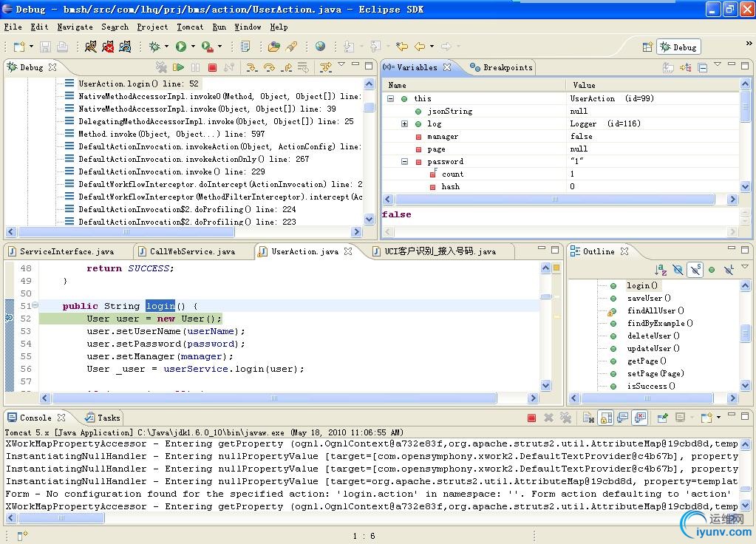Open the Back history dropdown arrow
Image resolution: width=756 pixels, height=544 pixels.
coord(432,47)
